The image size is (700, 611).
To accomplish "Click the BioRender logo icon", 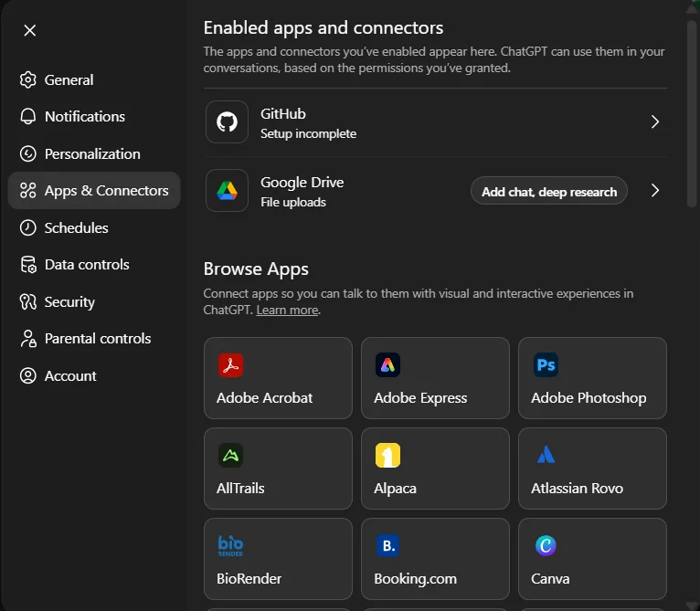I will click(x=230, y=545).
